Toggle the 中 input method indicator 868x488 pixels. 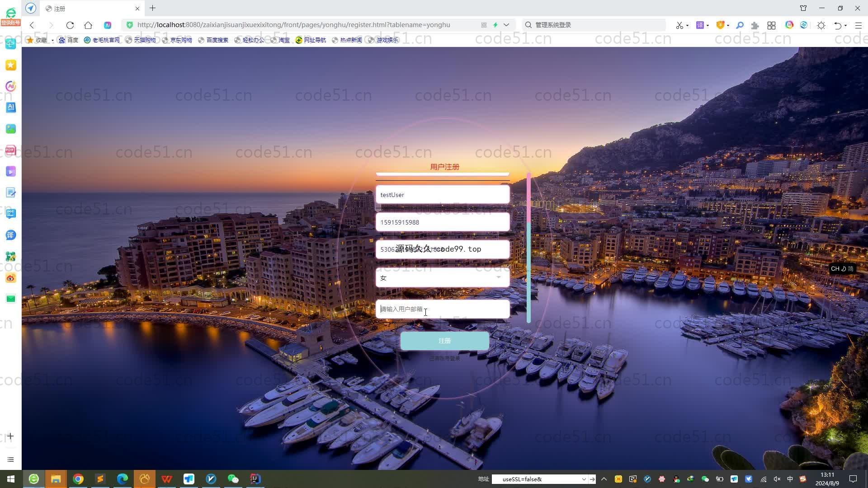tap(790, 479)
